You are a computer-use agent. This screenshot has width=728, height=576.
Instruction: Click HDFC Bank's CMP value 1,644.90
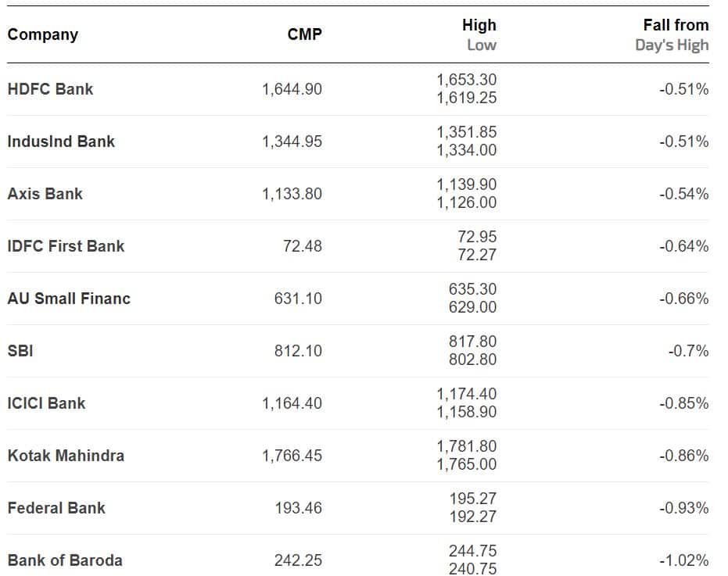[292, 89]
